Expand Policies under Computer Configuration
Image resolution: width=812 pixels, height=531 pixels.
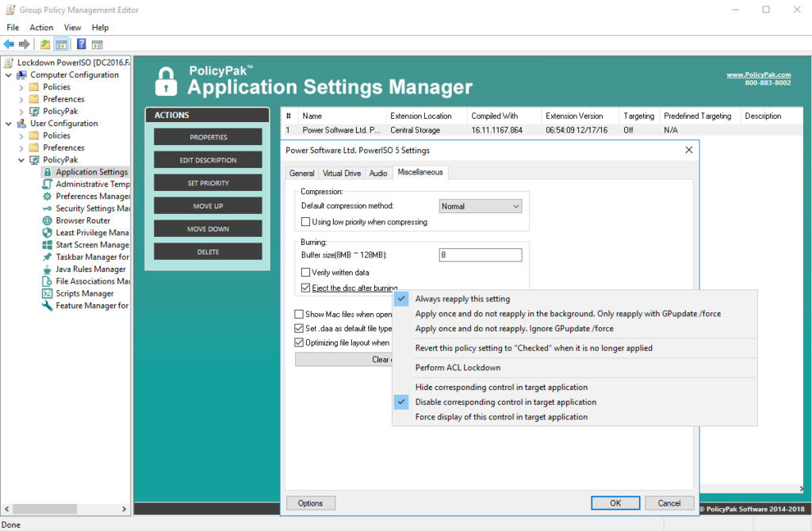click(x=21, y=87)
